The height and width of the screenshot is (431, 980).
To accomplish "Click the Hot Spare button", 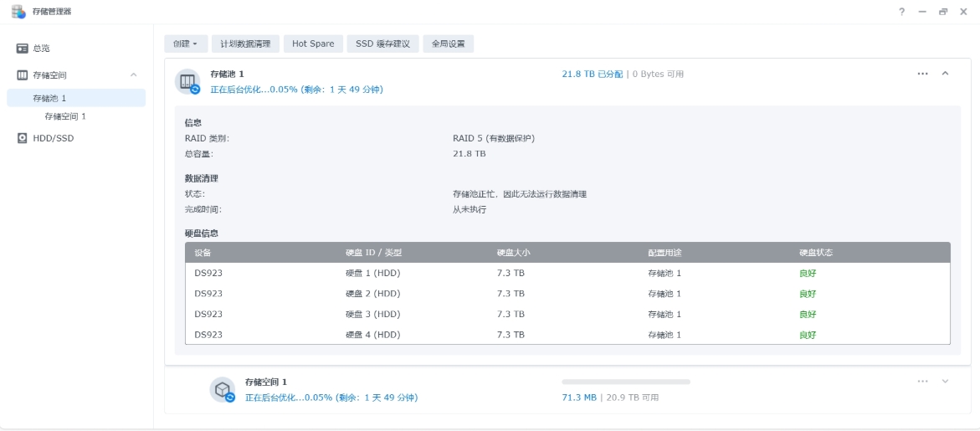I will point(313,44).
